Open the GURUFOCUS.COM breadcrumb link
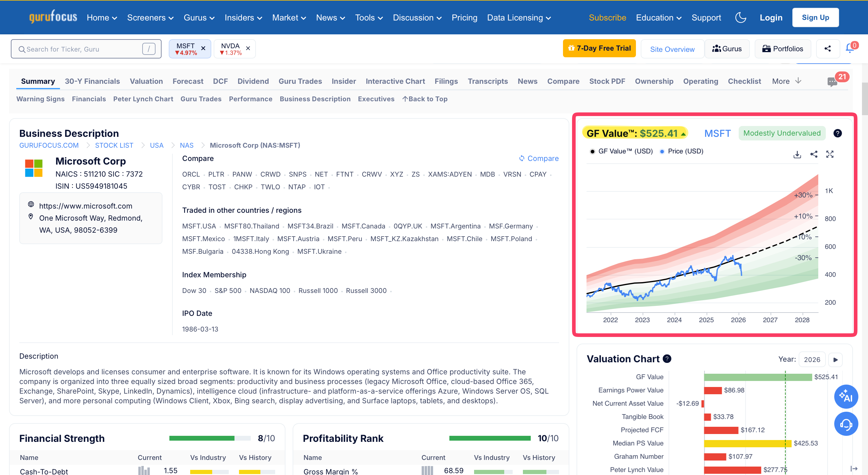The image size is (868, 475). (49, 145)
